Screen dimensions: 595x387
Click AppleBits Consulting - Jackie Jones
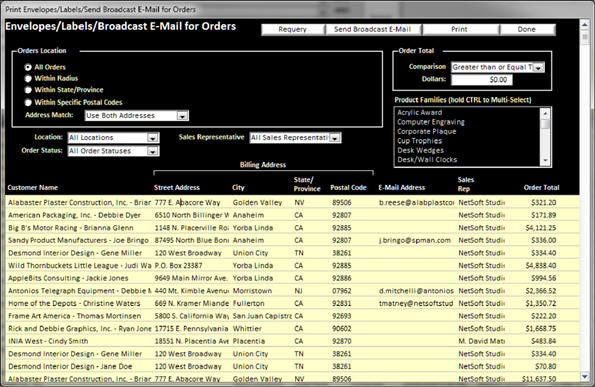click(x=68, y=278)
